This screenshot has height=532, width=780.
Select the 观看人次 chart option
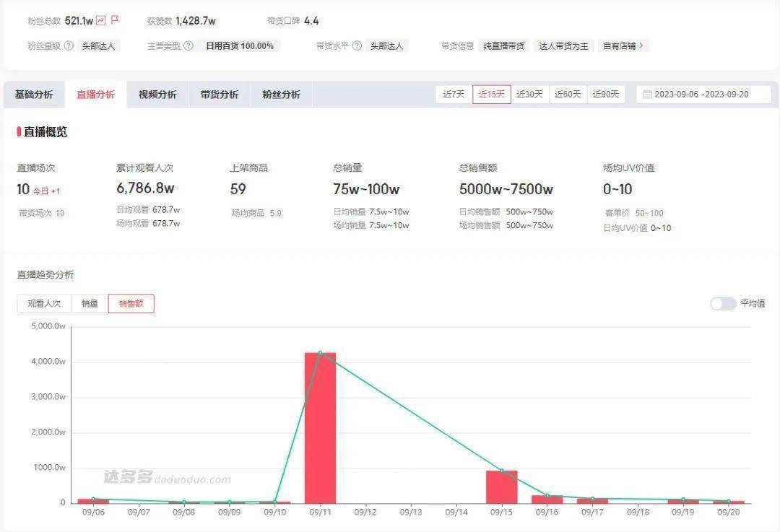pos(45,304)
